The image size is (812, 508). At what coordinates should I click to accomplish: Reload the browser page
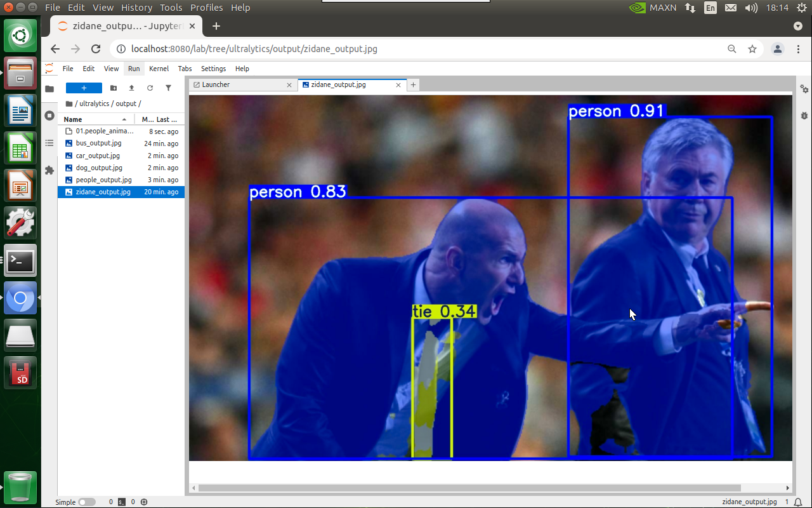coord(96,49)
